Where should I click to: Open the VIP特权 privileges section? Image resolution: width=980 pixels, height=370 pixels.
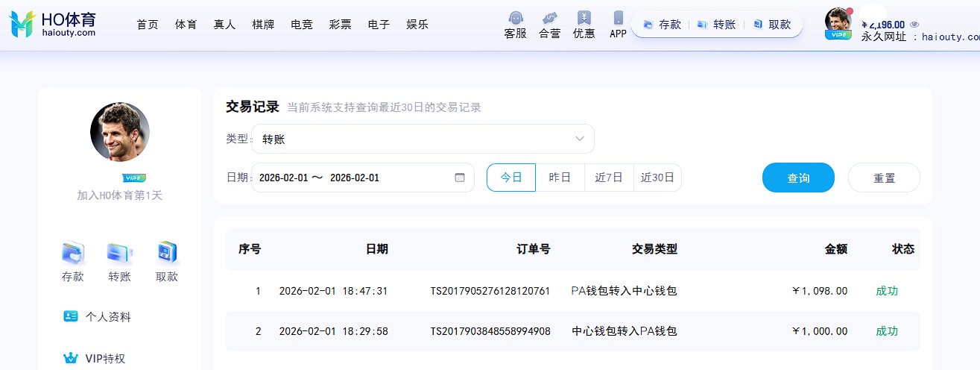[x=105, y=358]
